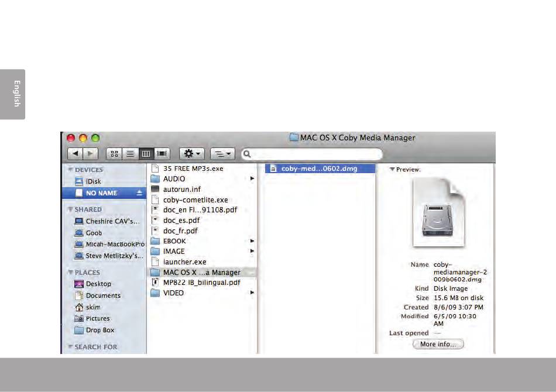Screen dimensions: 556x392
Task: Click the MP822 IB_bilingual.pdf file icon
Action: tap(155, 283)
